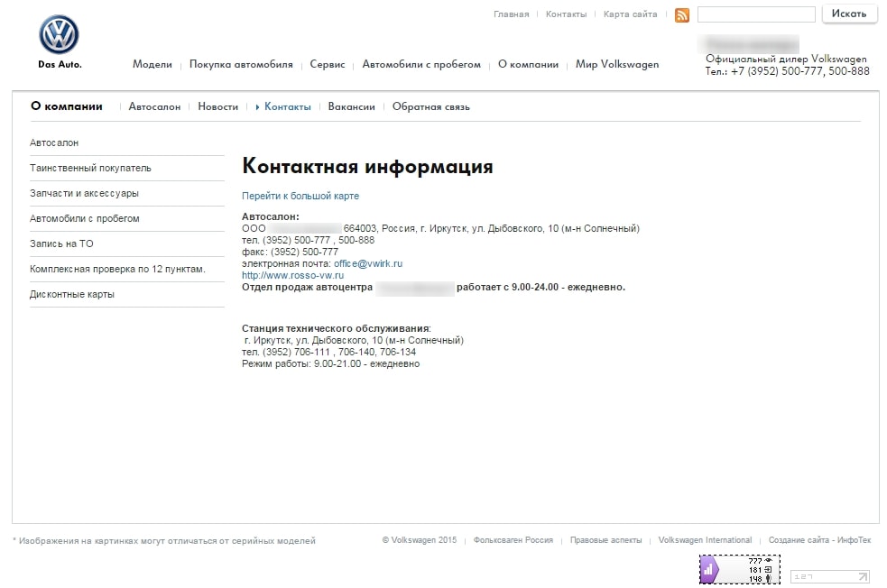Switch to Автосалон sub-navigation tab
The image size is (887, 588).
154,106
